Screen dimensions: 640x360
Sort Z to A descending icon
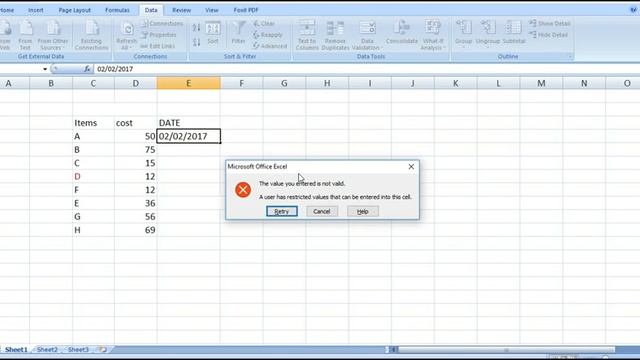pyautogui.click(x=196, y=42)
